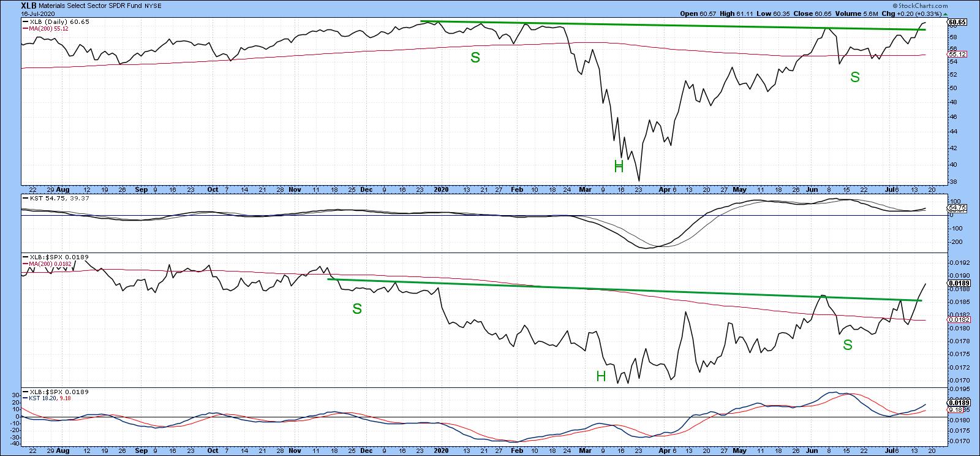Image resolution: width=980 pixels, height=456 pixels.
Task: Select the green H label under the March price low
Action: [x=618, y=165]
